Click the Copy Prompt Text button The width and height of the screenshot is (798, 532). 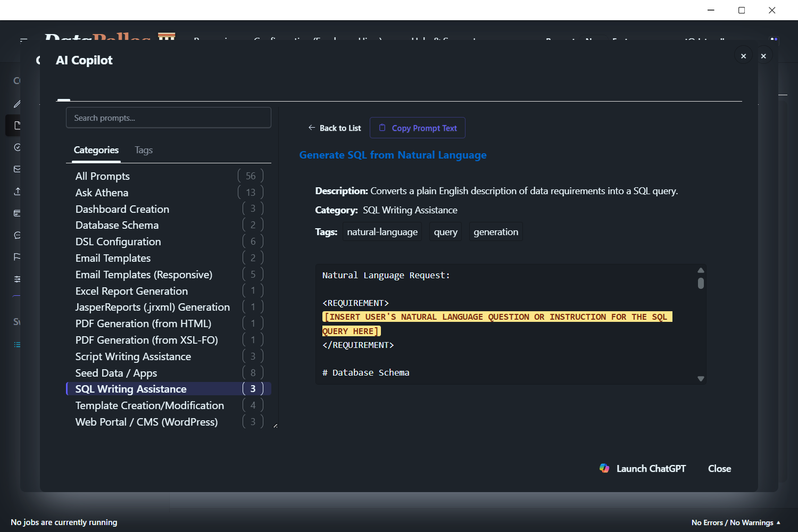tap(418, 128)
